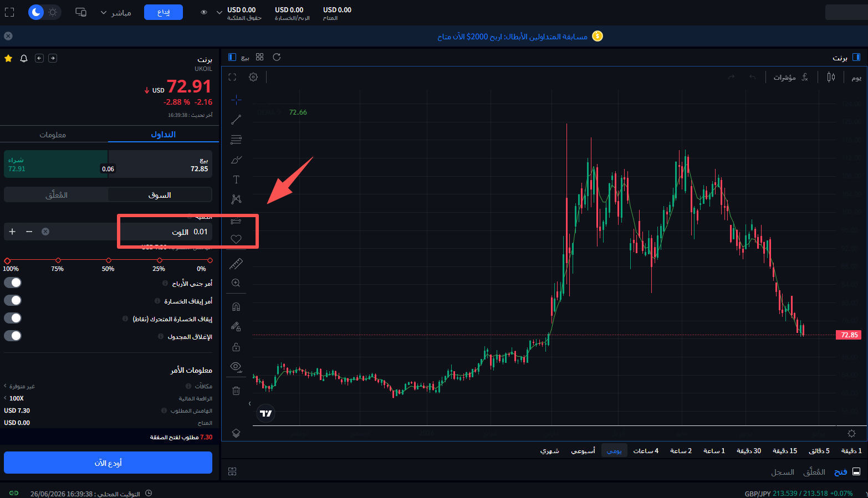Expand the account balance chevron
868x498 pixels.
coord(219,12)
